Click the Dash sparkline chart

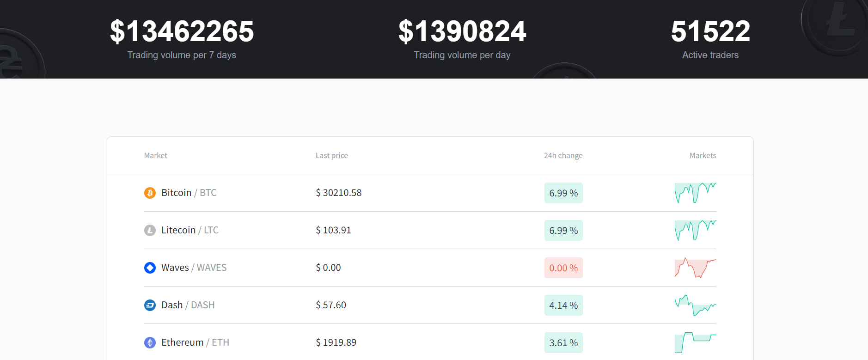click(x=695, y=305)
